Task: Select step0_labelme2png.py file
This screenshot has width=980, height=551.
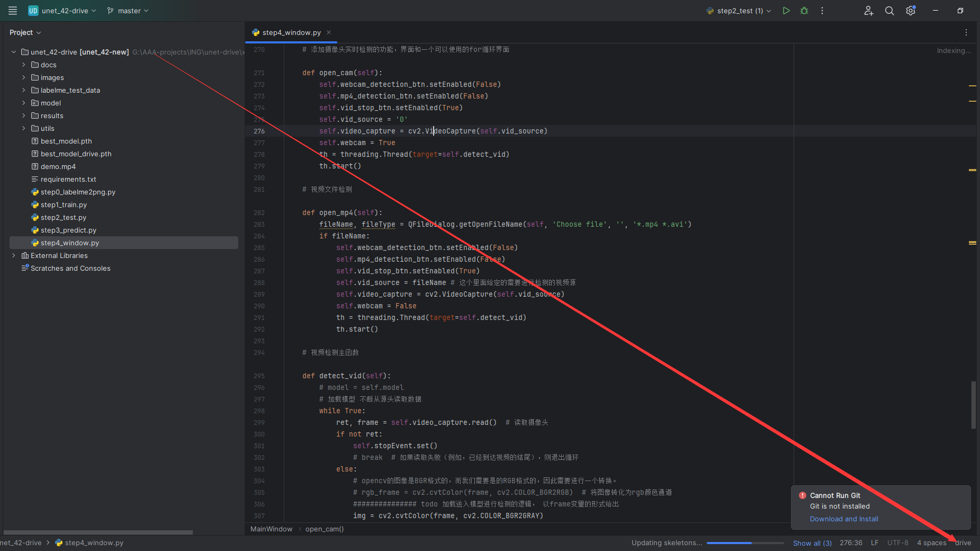Action: (78, 192)
